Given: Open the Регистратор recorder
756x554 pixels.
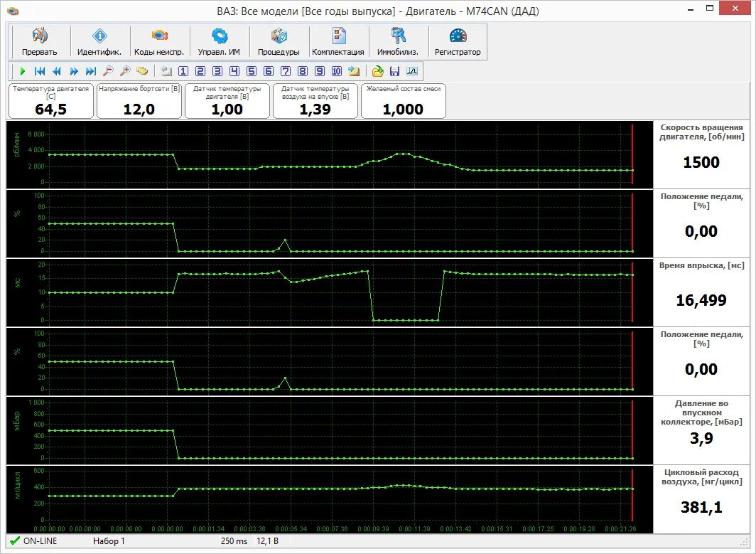Looking at the screenshot, I should 458,42.
